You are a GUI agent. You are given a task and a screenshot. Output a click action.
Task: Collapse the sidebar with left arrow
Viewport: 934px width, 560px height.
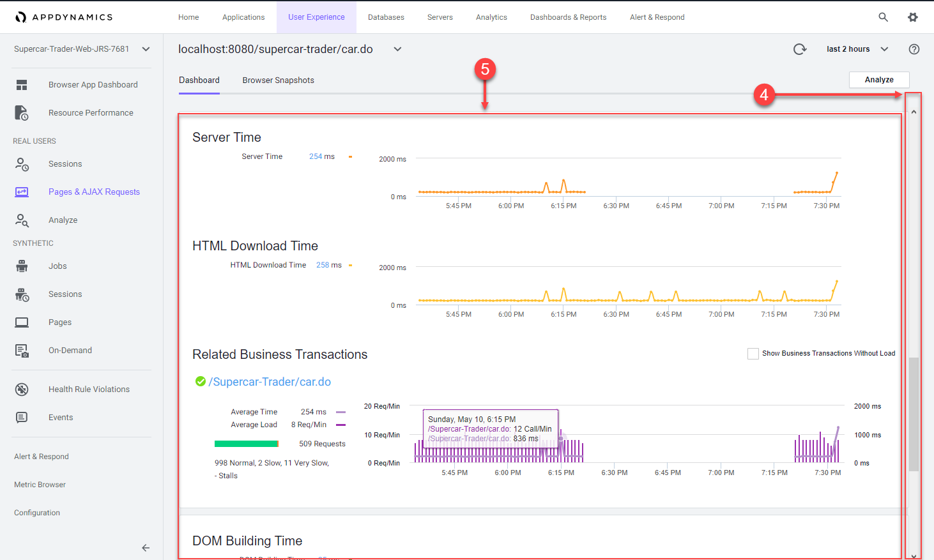point(146,548)
